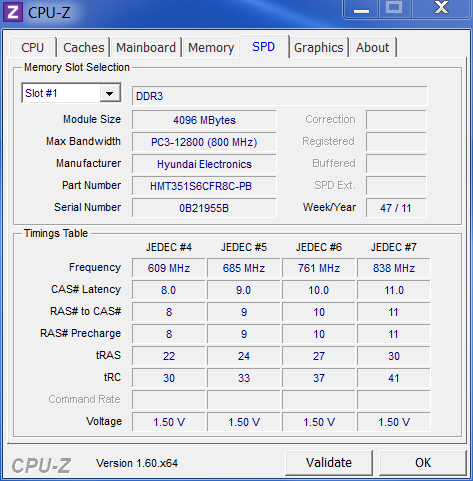473x481 pixels.
Task: Click the 838 MHz frequency cell
Action: (394, 268)
